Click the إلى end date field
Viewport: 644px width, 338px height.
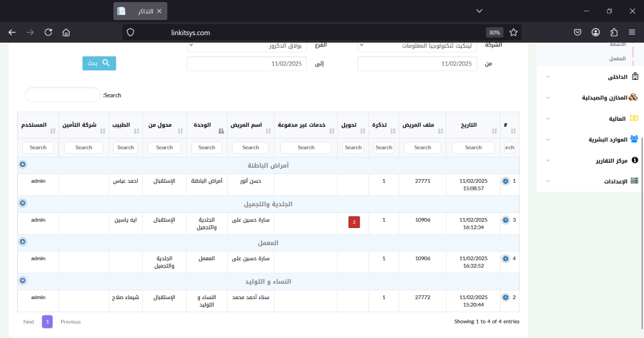(x=247, y=63)
